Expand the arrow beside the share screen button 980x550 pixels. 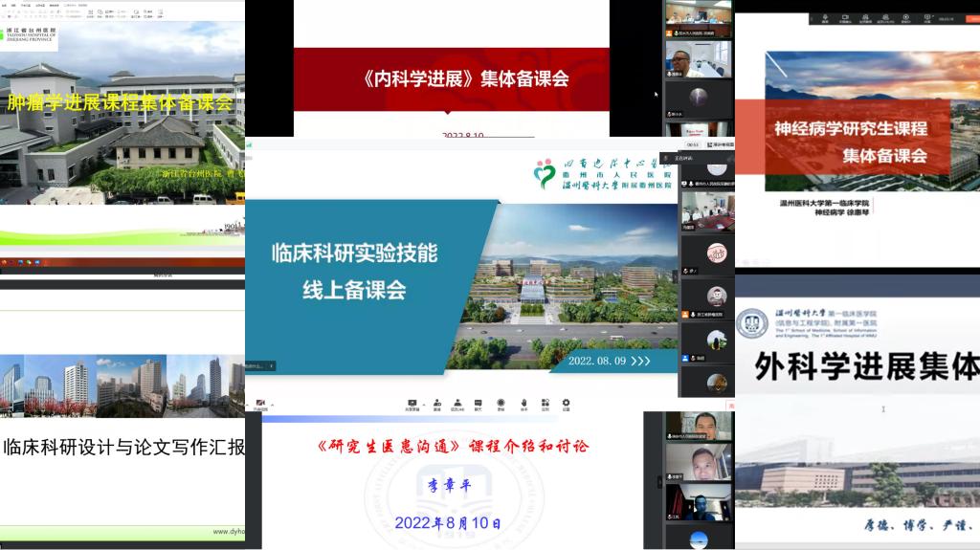pyautogui.click(x=422, y=402)
